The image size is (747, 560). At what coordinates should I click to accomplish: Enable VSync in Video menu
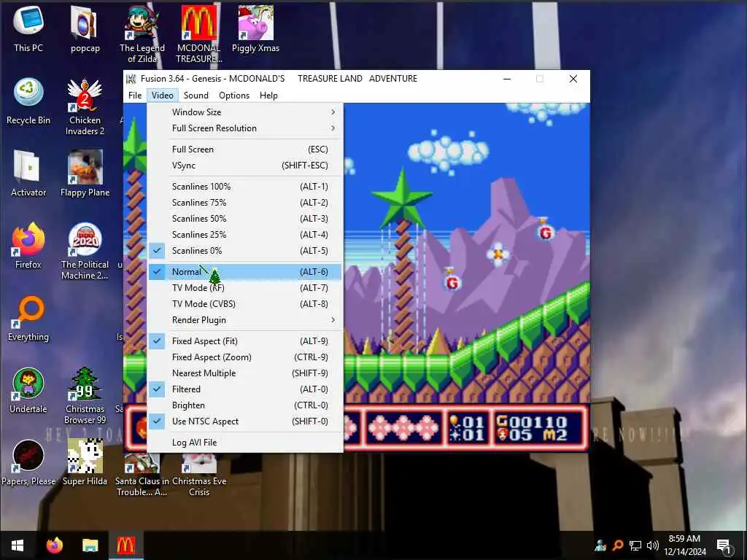[x=245, y=166]
